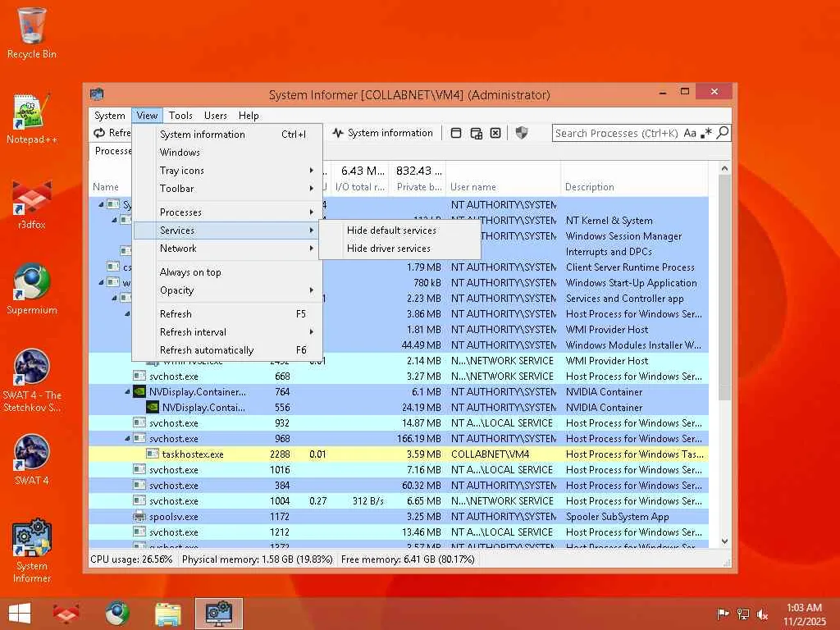Click the find window toolbar icon
840x630 pixels.
pos(456,133)
